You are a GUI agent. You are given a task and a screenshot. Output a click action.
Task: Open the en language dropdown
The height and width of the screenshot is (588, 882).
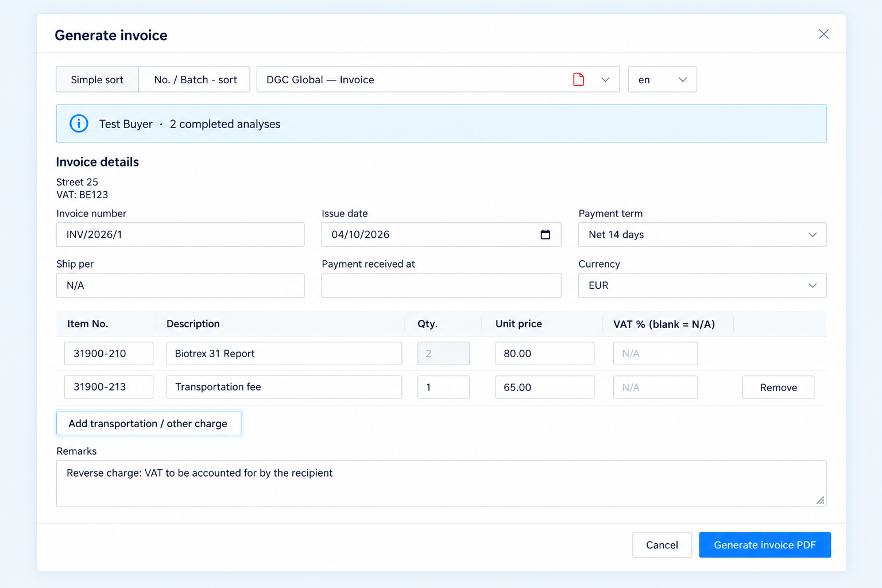click(x=662, y=79)
